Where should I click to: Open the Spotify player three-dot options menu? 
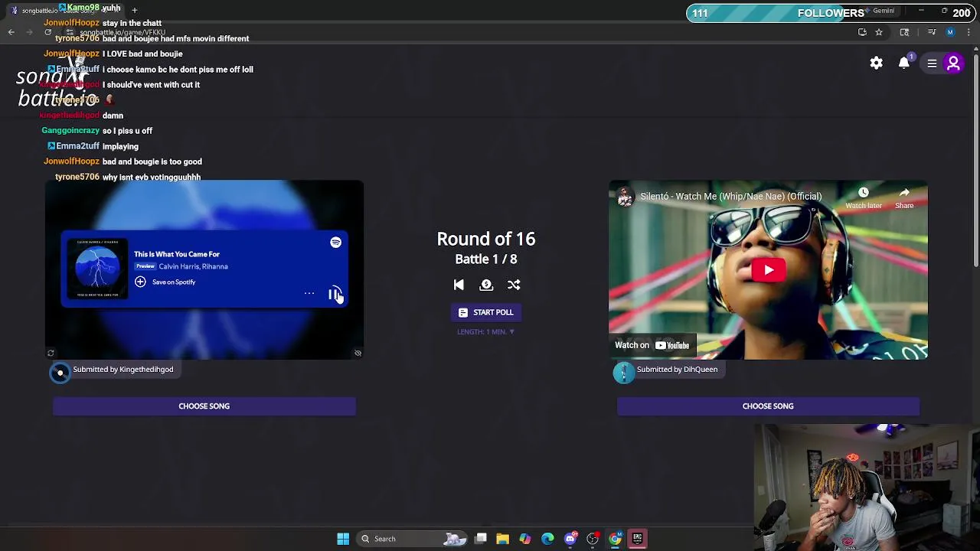pyautogui.click(x=309, y=293)
